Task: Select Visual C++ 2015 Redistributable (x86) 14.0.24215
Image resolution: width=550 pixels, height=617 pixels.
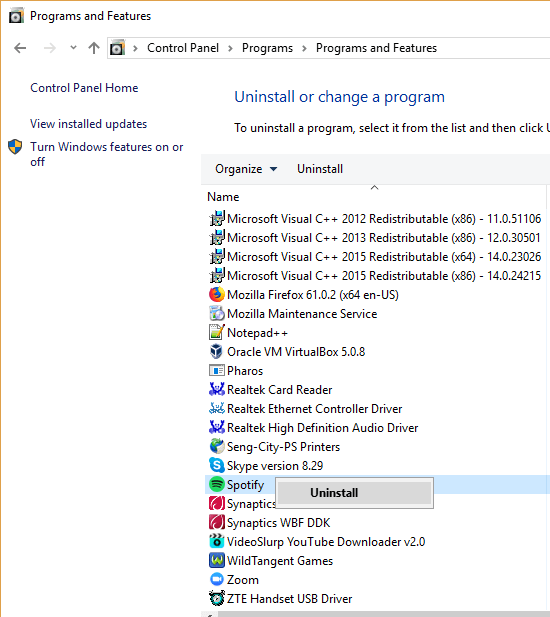Action: [x=384, y=275]
